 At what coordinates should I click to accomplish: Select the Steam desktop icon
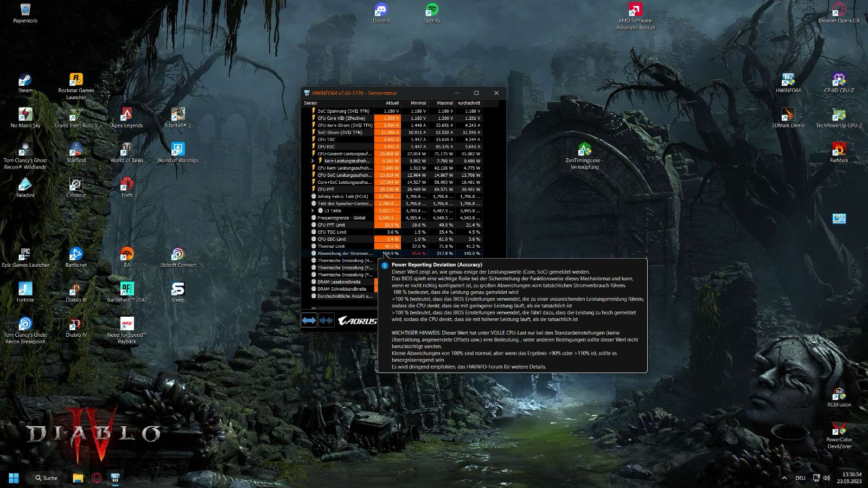[x=25, y=83]
